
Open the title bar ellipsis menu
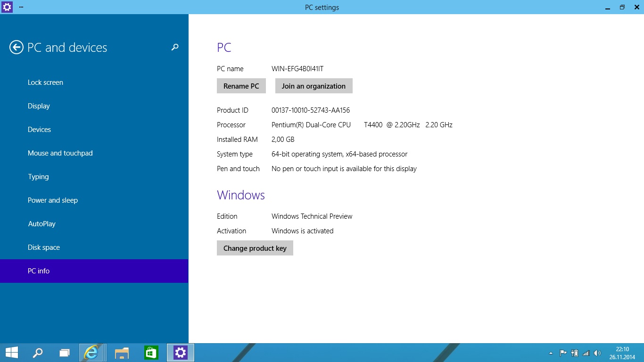point(21,7)
